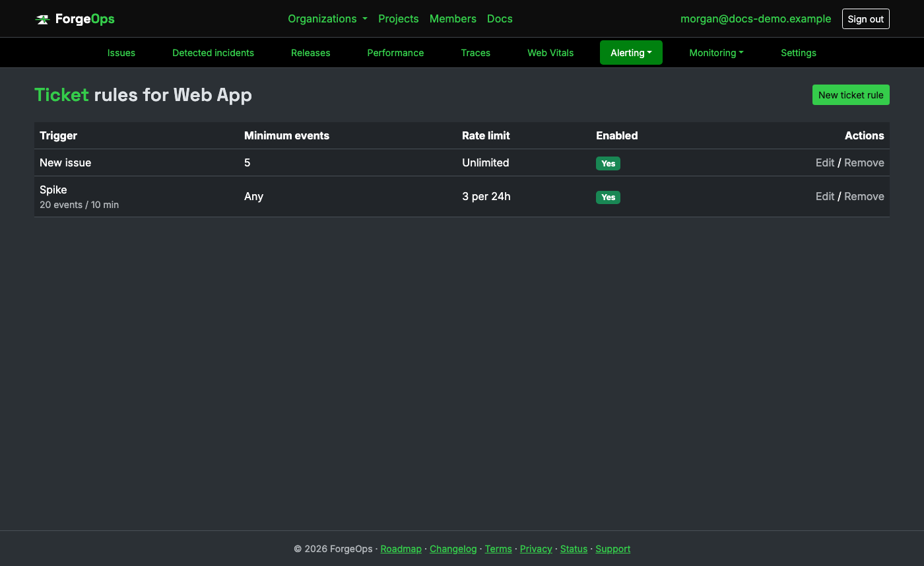
Task: Open the Terms footer link
Action: pos(498,549)
